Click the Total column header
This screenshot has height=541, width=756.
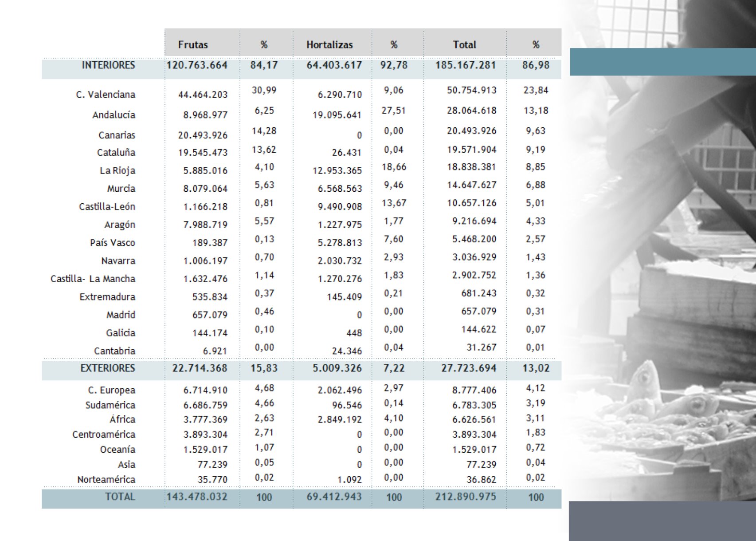464,45
